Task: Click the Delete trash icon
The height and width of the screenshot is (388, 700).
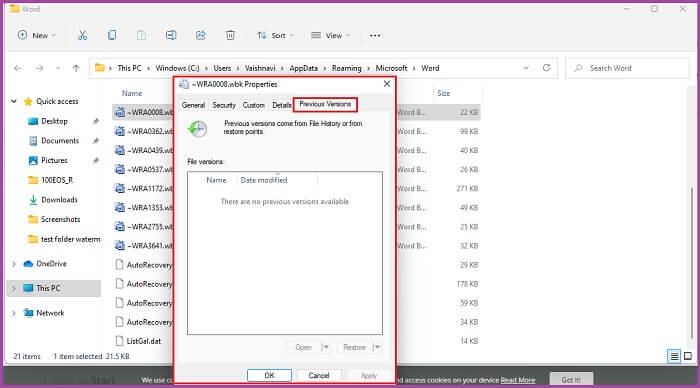Action: point(230,35)
